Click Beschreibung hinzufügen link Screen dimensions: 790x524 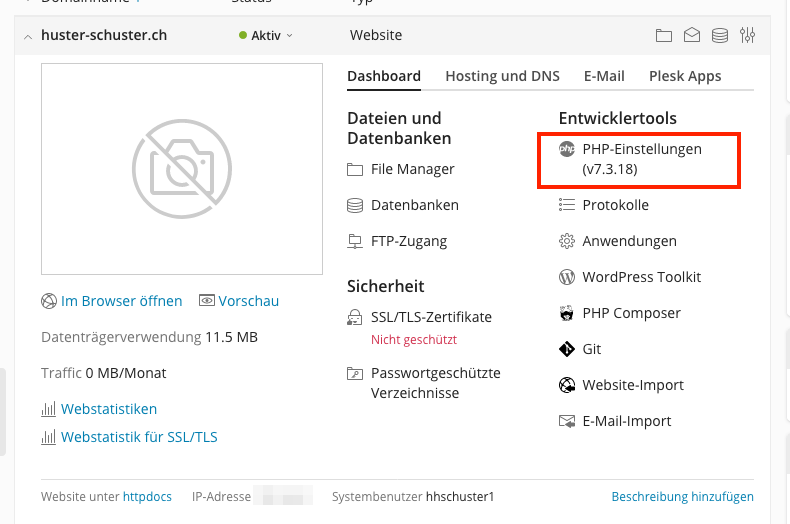(682, 497)
